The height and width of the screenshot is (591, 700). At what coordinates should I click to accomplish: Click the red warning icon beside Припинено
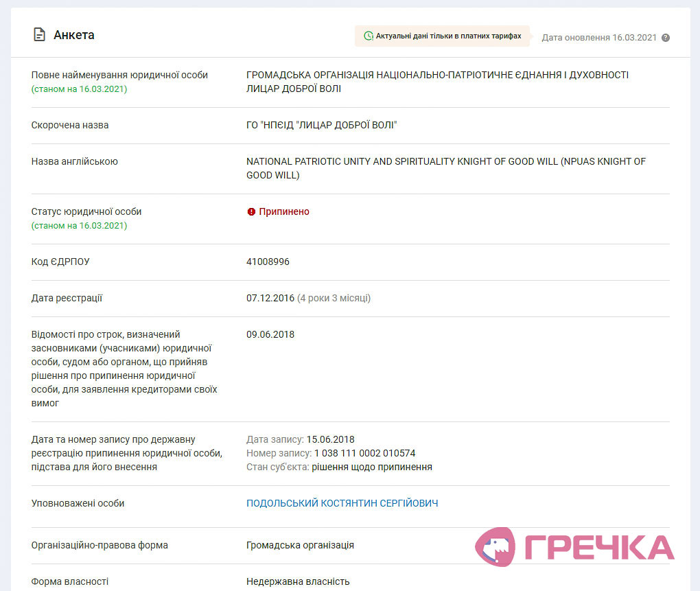point(251,211)
